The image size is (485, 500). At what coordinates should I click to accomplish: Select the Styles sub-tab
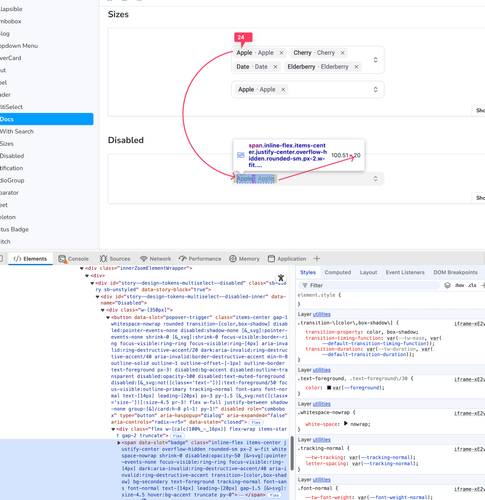click(x=308, y=272)
